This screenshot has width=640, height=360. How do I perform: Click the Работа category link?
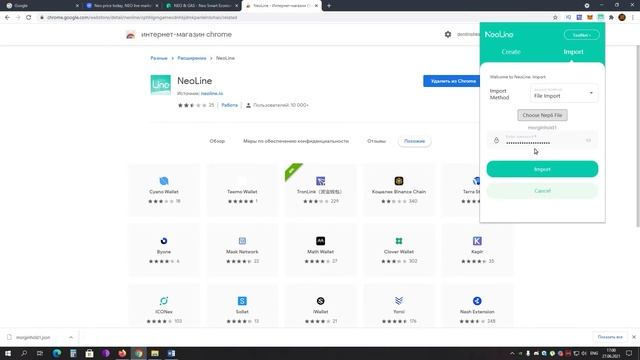(229, 105)
